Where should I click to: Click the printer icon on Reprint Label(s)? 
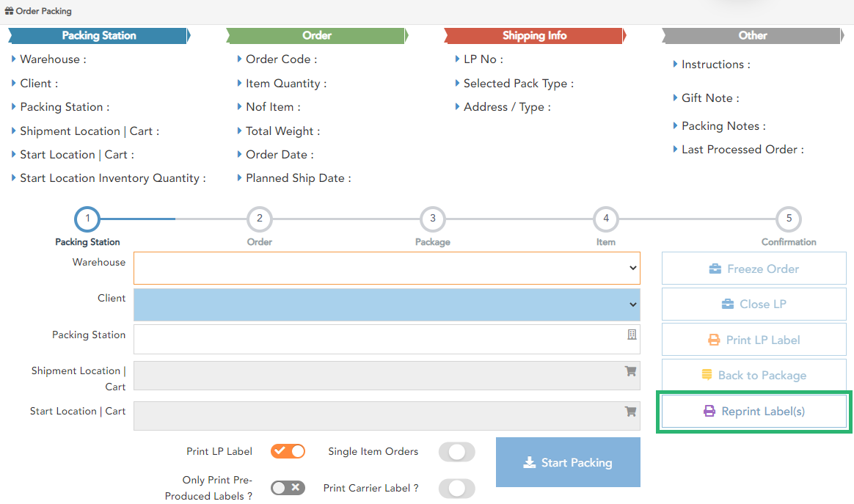click(x=709, y=412)
